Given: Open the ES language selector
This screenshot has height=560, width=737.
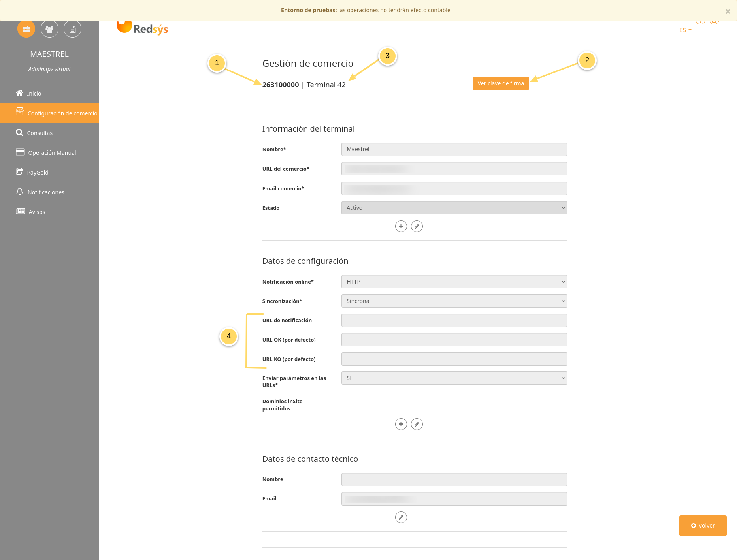Looking at the screenshot, I should pos(685,30).
